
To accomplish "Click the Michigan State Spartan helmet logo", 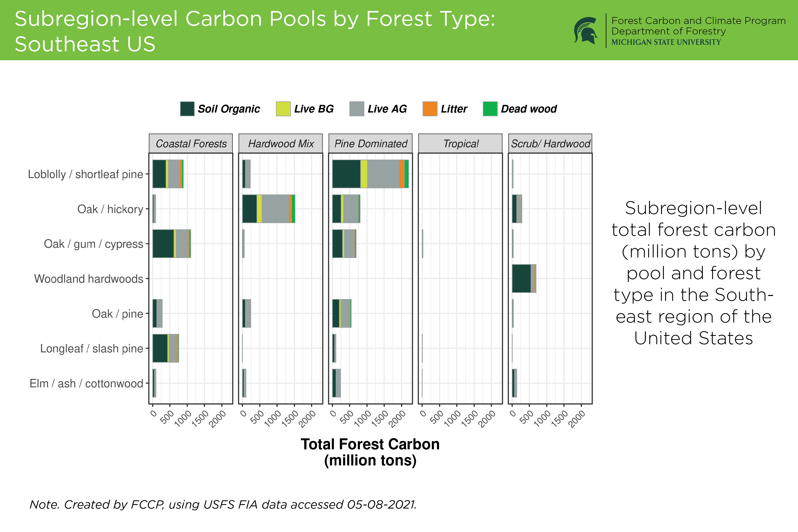I will (x=586, y=31).
